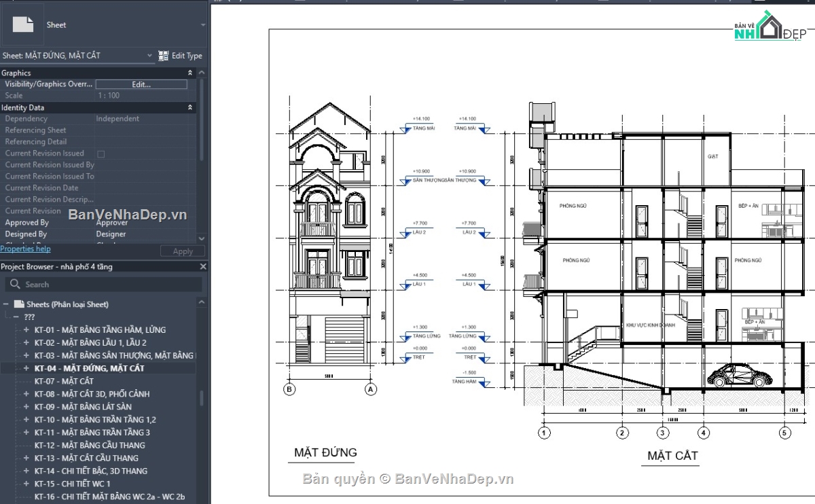Click the magnifier icon in Project Browser search
The width and height of the screenshot is (815, 504).
[14, 285]
